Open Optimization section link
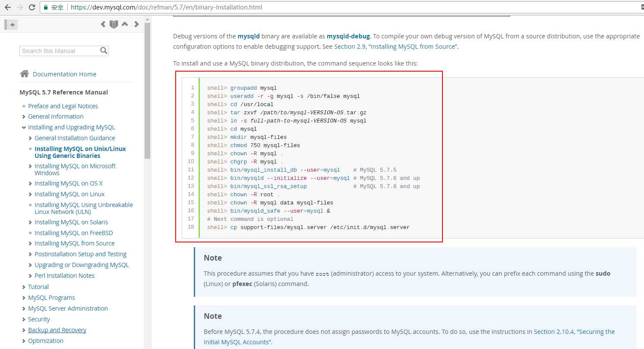 tap(45, 341)
